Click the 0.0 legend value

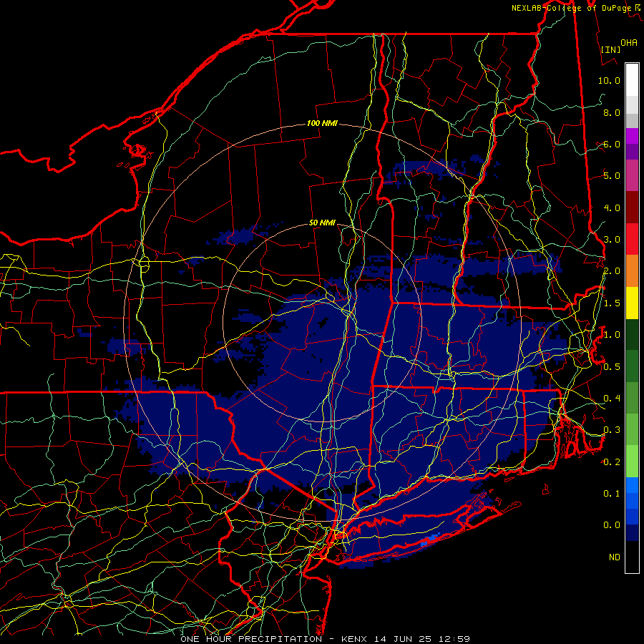tap(612, 525)
